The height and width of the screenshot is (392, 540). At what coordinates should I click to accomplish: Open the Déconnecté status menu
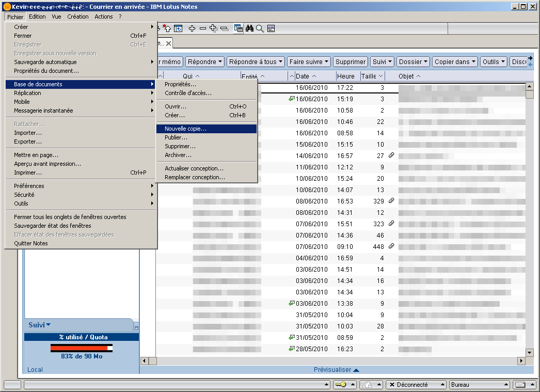(x=416, y=384)
